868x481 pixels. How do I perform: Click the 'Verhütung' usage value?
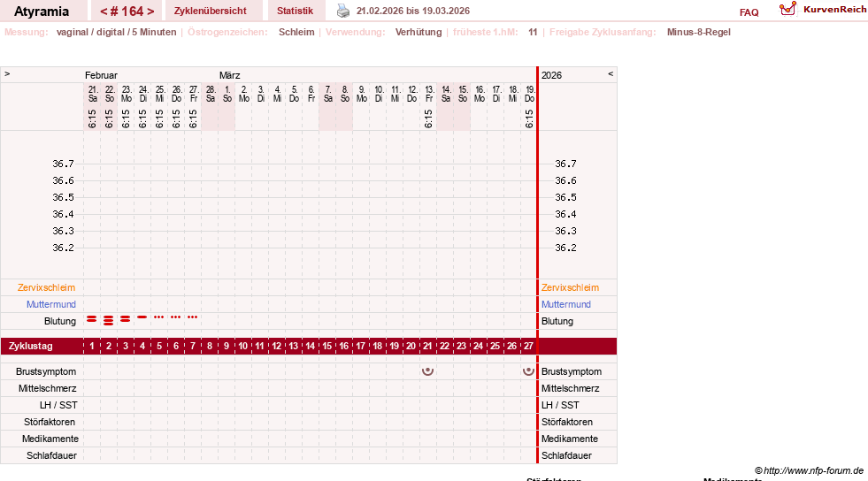click(x=419, y=32)
